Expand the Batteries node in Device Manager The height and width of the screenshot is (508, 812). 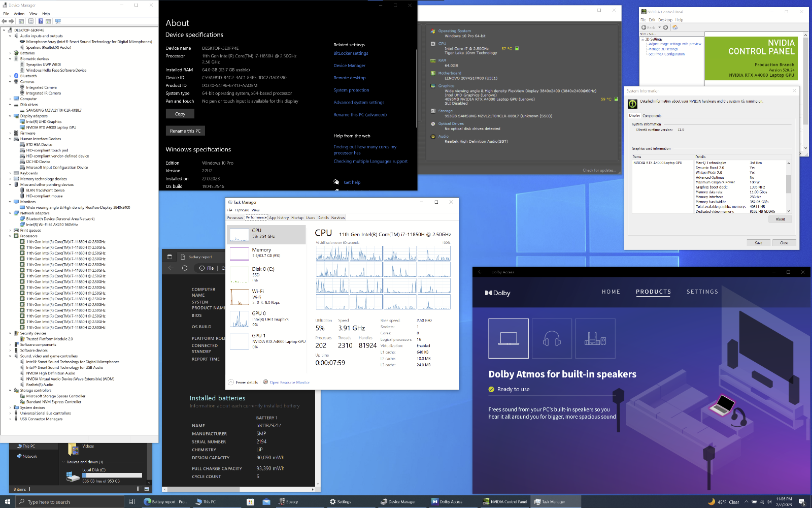[x=10, y=53]
